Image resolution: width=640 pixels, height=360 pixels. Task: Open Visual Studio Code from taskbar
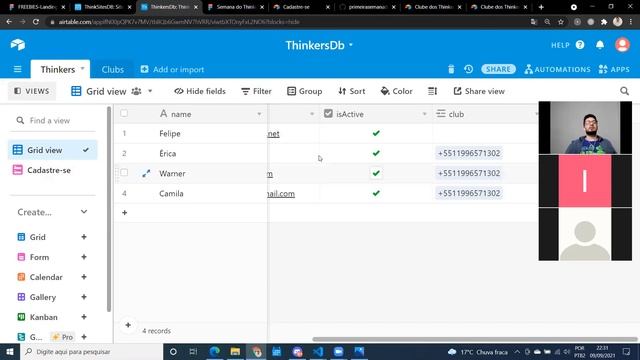pos(318,351)
